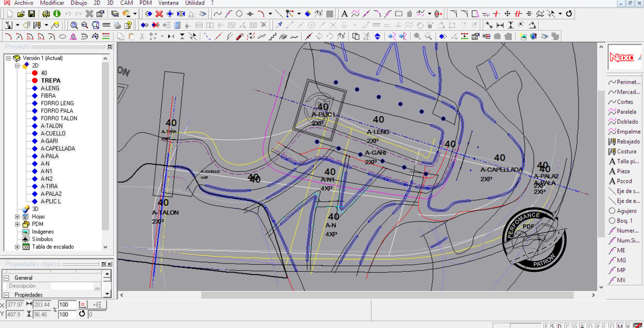Click the yellow help question icon
644x328 pixels.
point(128,25)
